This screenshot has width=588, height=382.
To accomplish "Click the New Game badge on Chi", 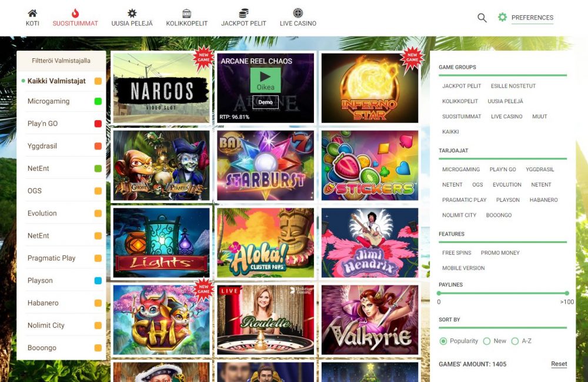I will pos(203,289).
